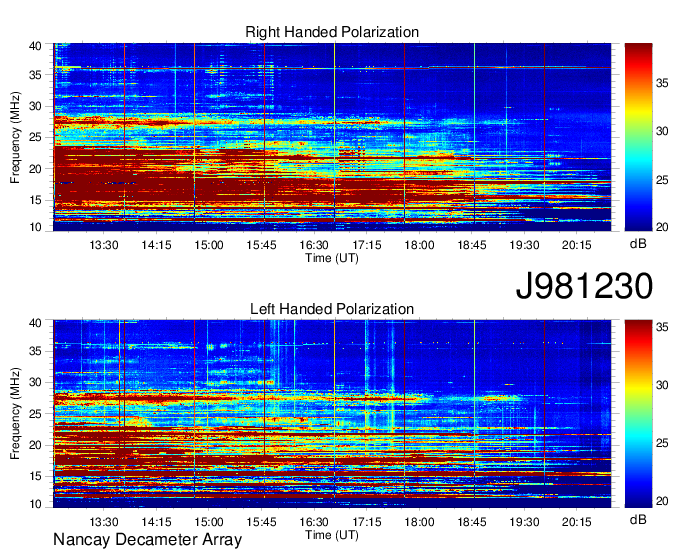The image size is (680, 552).
Task: Click 30 MHz tick on right-handed frequency axis
Action: [35, 106]
